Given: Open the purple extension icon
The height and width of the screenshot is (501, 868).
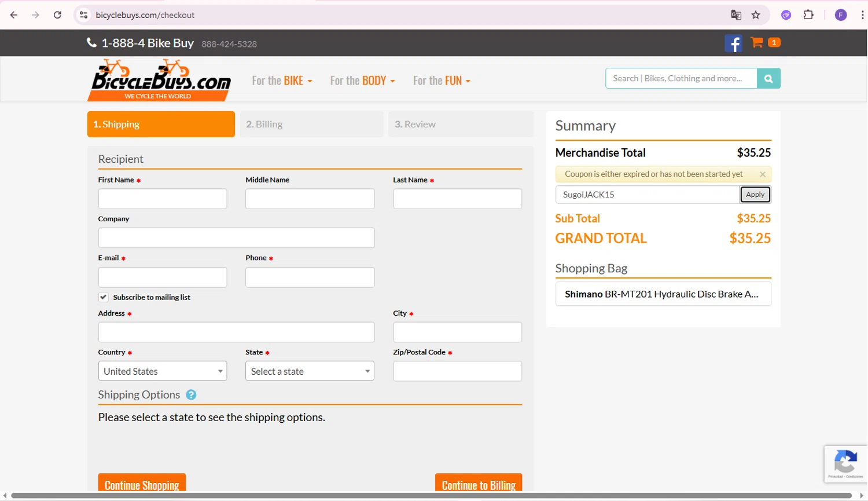Looking at the screenshot, I should pos(786,15).
